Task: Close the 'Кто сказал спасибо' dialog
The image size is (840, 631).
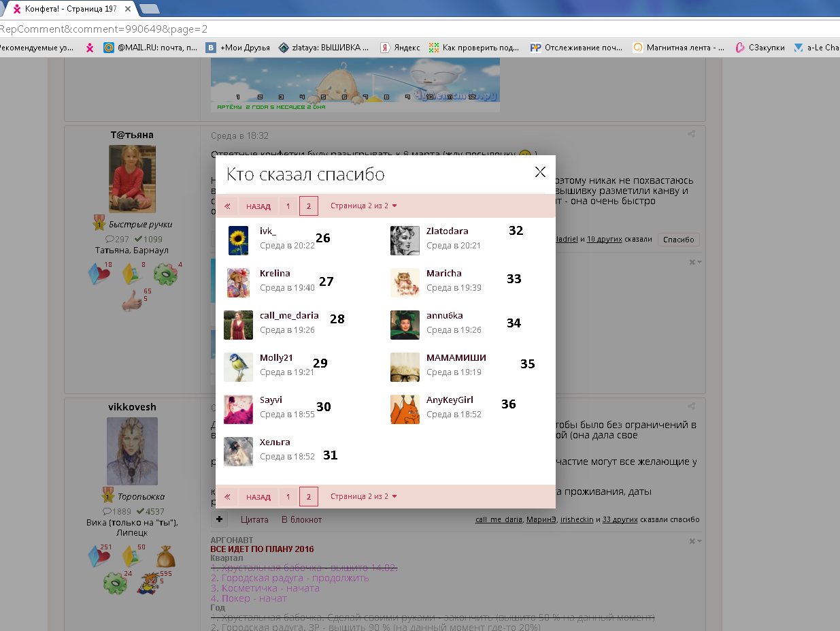Action: (540, 172)
